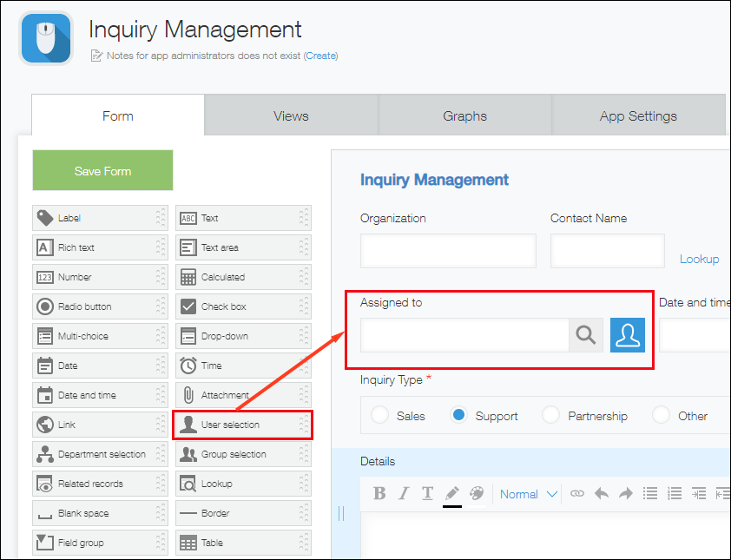Click the Save Form button
The height and width of the screenshot is (560, 731).
[102, 170]
